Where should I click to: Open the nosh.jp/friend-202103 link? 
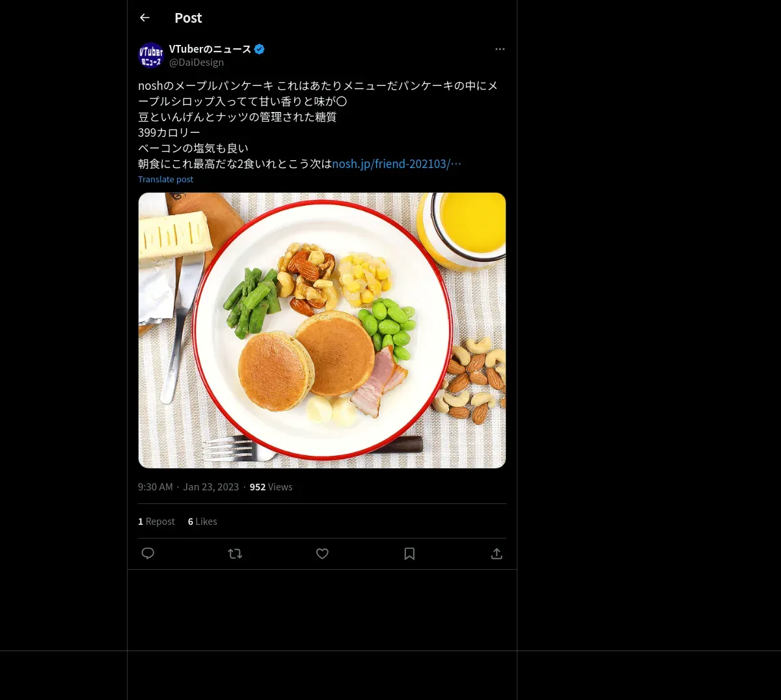(396, 163)
